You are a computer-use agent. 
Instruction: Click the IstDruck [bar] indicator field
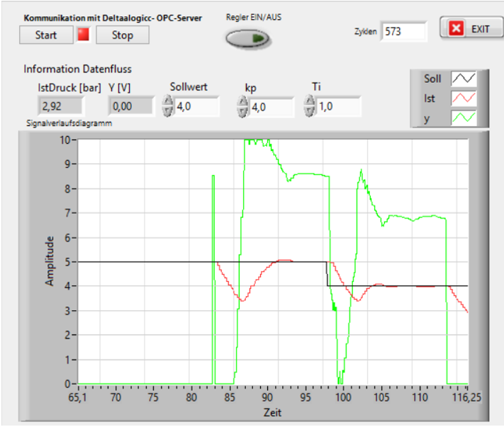60,107
